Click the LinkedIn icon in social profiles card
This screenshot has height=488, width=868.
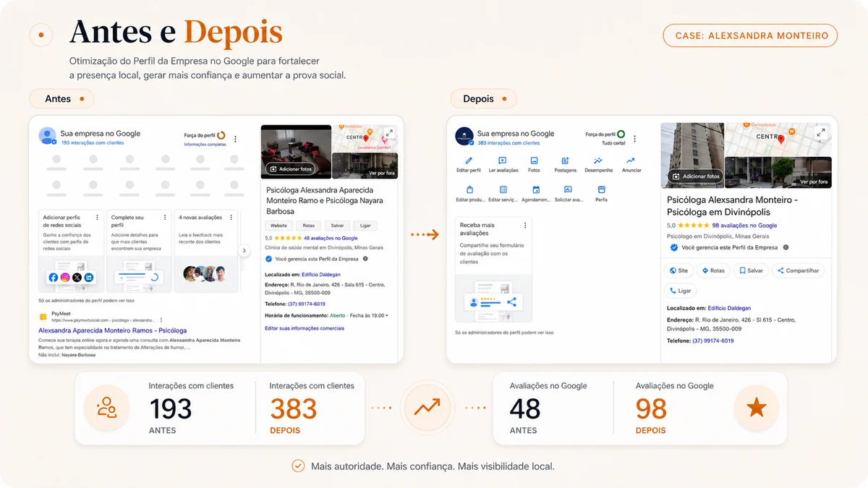[89, 278]
